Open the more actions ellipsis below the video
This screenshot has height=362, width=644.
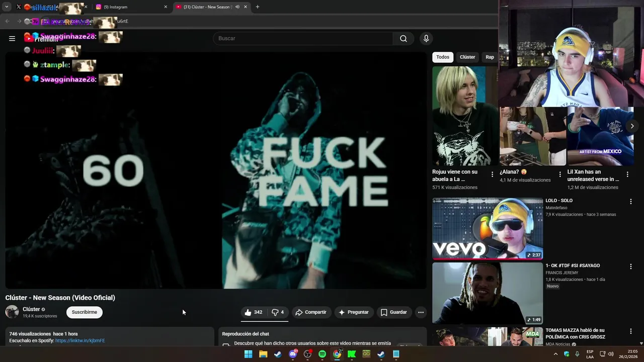tap(421, 312)
